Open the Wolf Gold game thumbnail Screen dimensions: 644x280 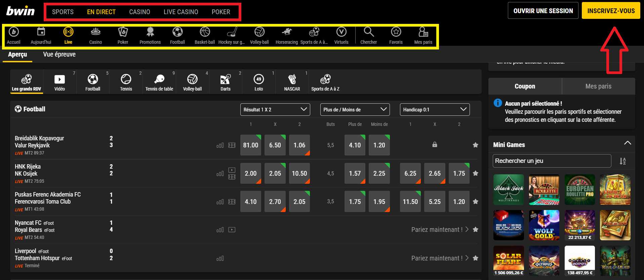click(x=544, y=225)
